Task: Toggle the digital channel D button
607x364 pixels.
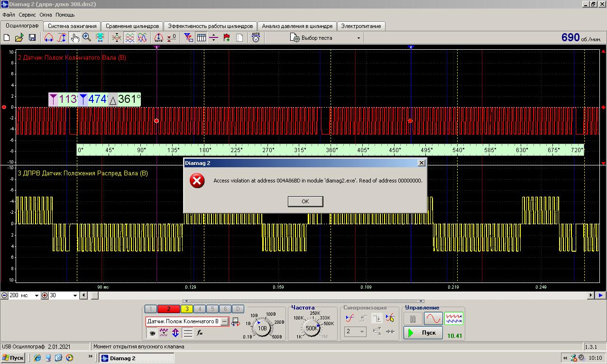Action: [238, 309]
